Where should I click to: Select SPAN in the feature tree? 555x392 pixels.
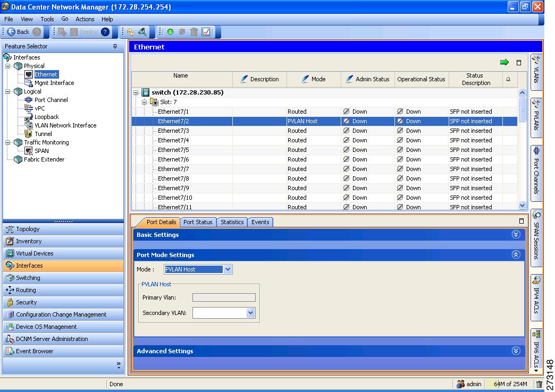41,151
